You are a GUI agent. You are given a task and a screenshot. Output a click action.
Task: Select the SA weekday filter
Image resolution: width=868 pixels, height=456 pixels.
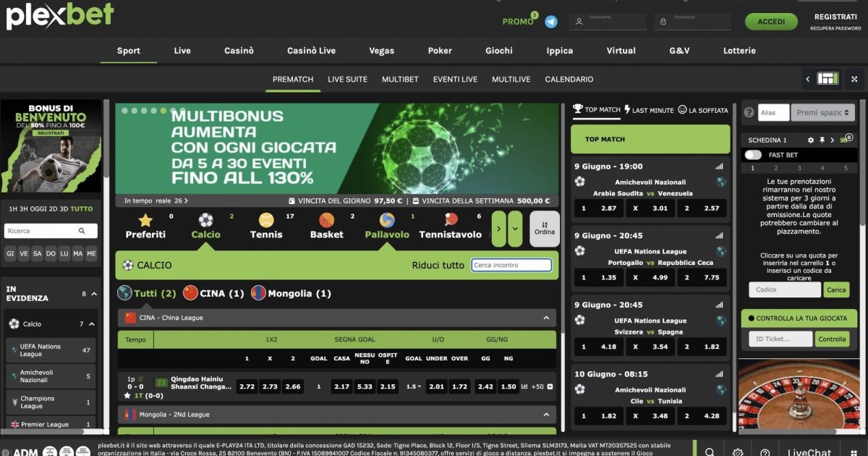(x=35, y=254)
